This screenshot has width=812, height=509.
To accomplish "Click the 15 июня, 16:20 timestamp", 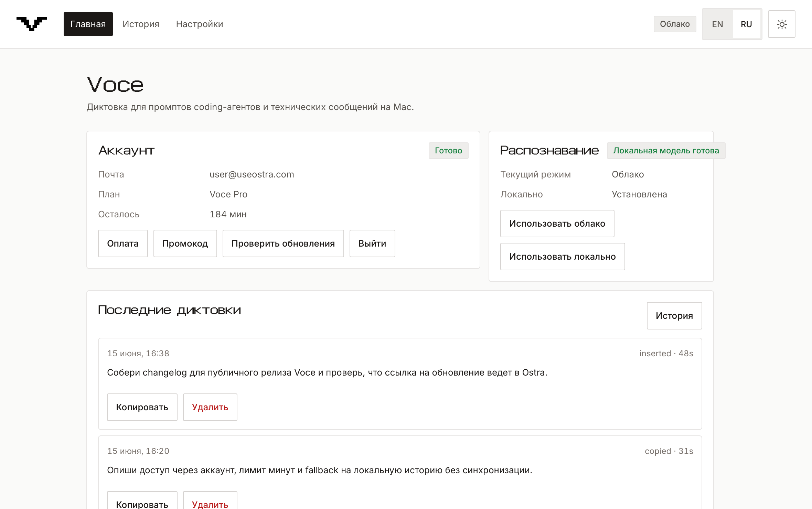I will tap(138, 451).
